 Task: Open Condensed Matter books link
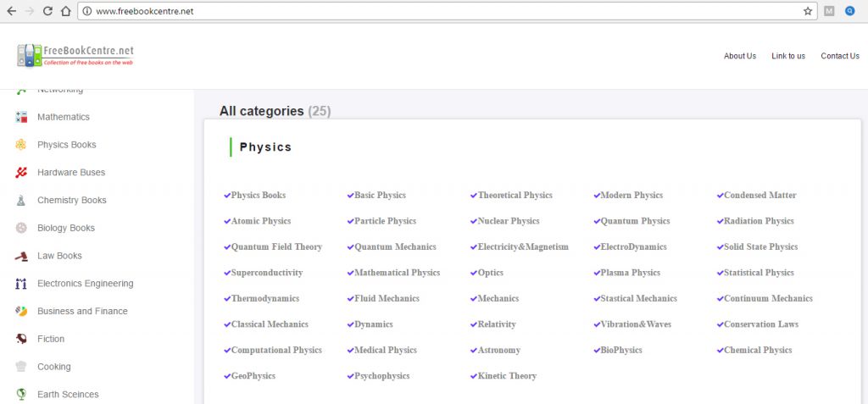point(759,196)
